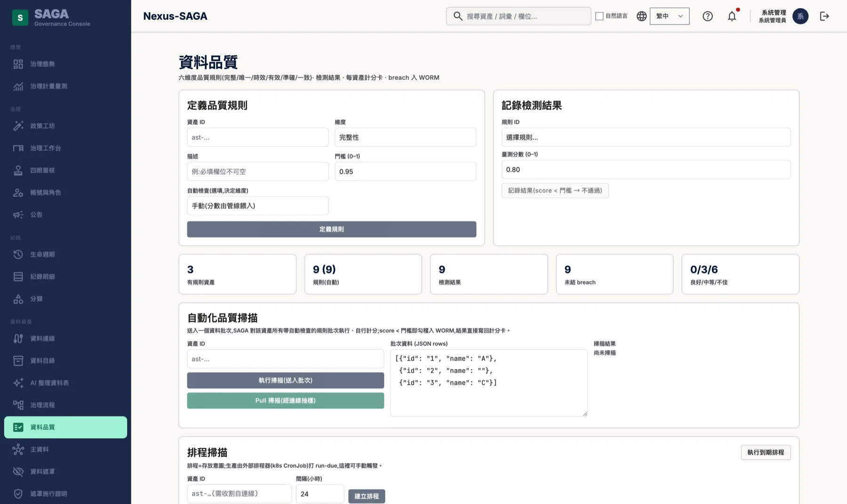Open the 繁中 language dropdown

click(x=669, y=16)
